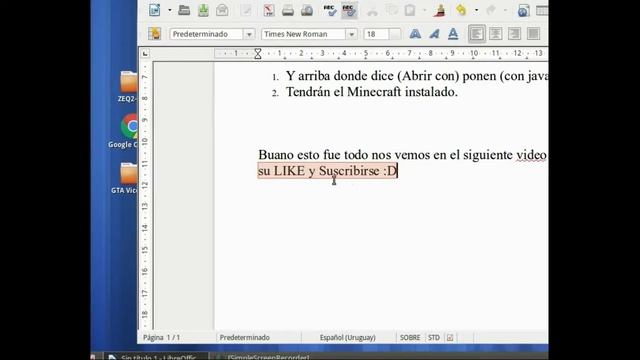Image resolution: width=640 pixels, height=360 pixels.
Task: Open the Redo history dropdown arrow
Action: (x=505, y=10)
